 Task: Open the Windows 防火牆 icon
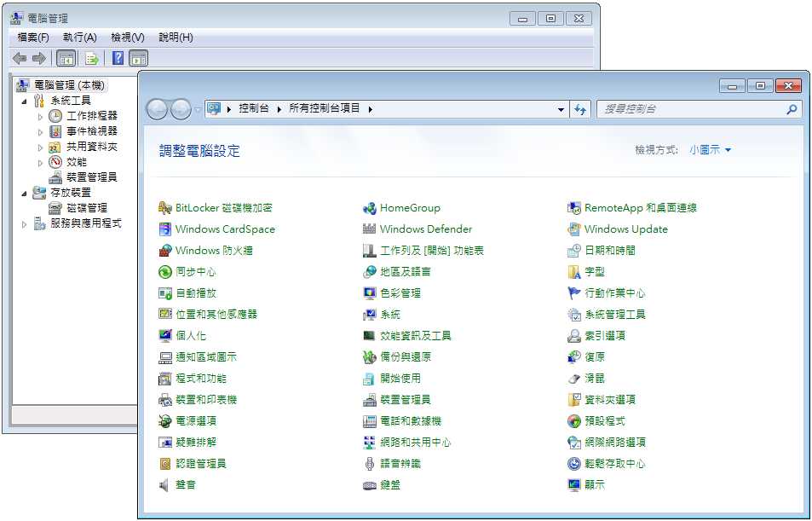pos(164,251)
